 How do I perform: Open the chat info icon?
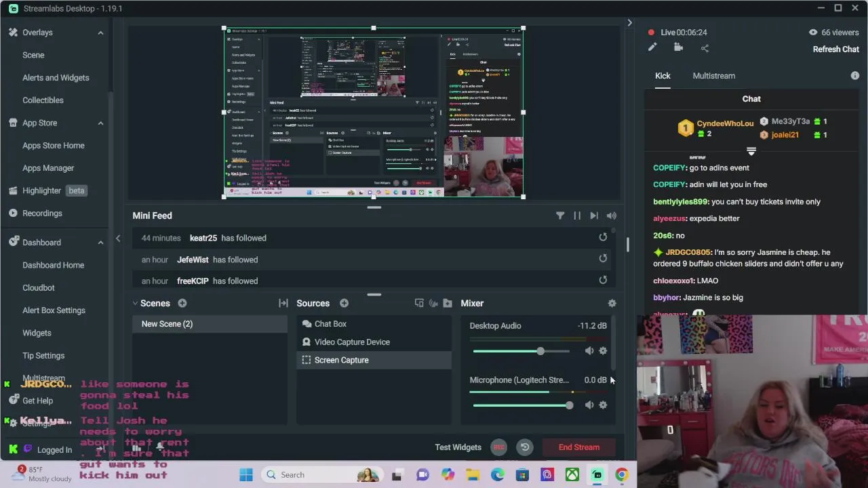pyautogui.click(x=855, y=76)
